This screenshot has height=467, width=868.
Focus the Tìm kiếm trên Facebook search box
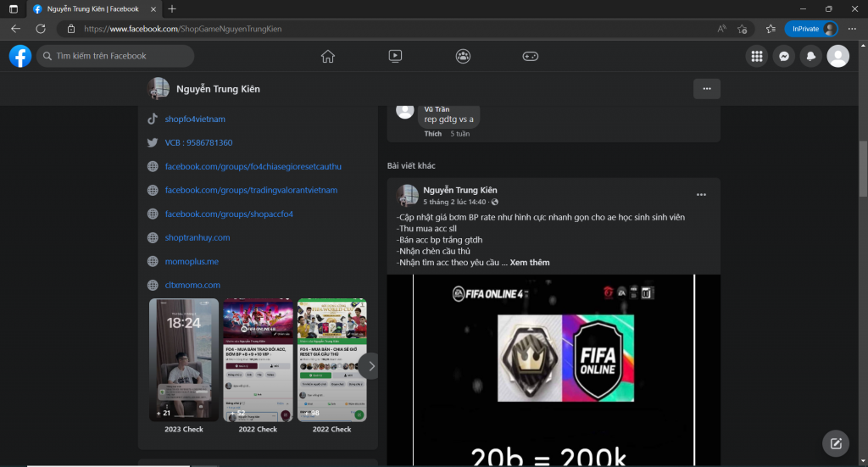[x=115, y=56]
